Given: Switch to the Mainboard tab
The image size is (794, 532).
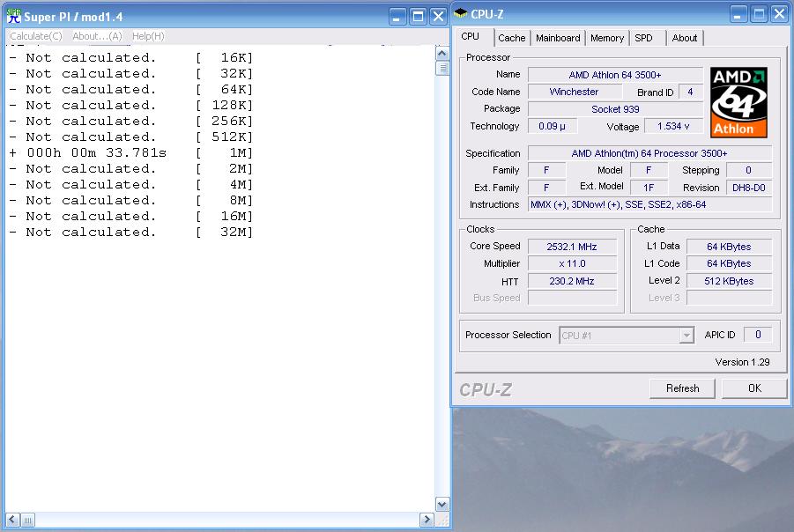Looking at the screenshot, I should click(558, 38).
